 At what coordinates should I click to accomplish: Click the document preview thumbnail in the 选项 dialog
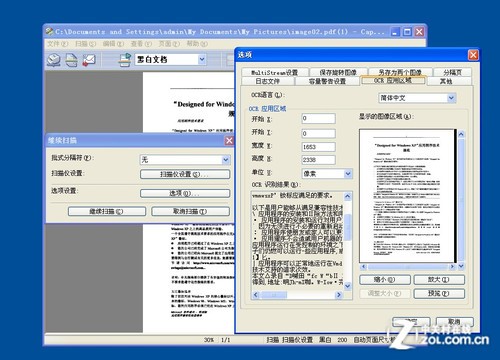(408, 196)
